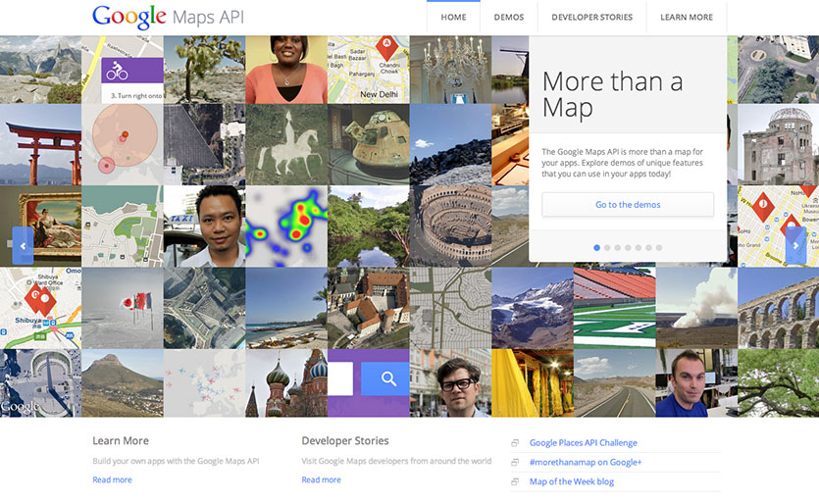Select the sixth carousel dot
The height and width of the screenshot is (504, 819).
point(648,247)
